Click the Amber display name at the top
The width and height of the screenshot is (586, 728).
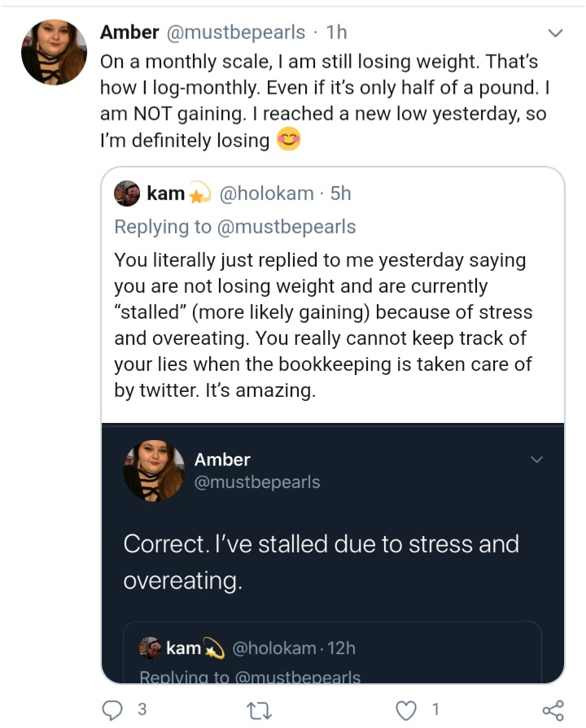point(129,32)
